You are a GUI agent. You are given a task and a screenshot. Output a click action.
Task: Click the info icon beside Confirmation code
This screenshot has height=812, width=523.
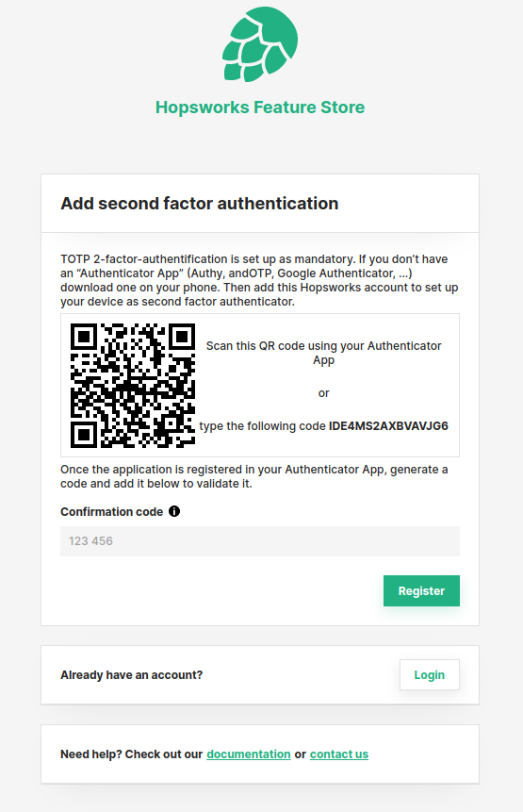click(x=174, y=512)
